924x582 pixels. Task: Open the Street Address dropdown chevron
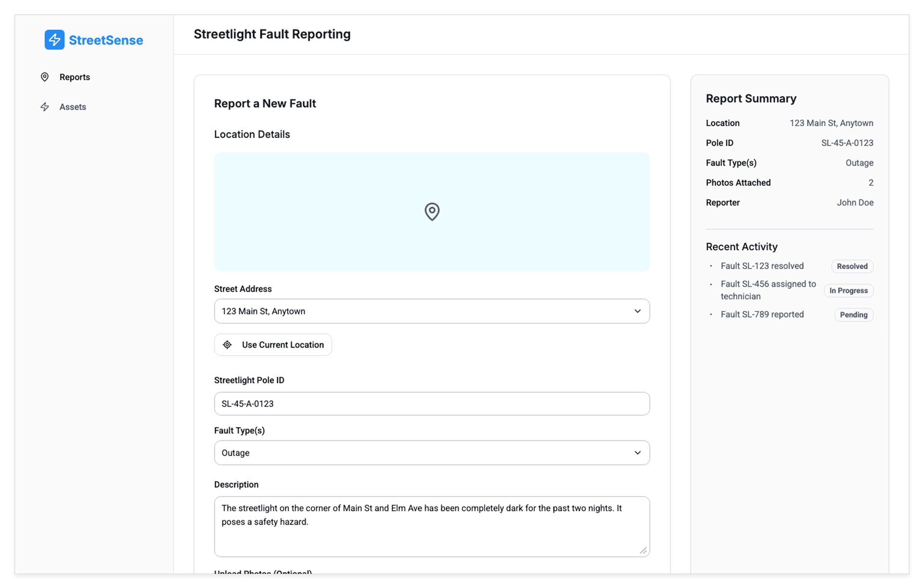637,311
